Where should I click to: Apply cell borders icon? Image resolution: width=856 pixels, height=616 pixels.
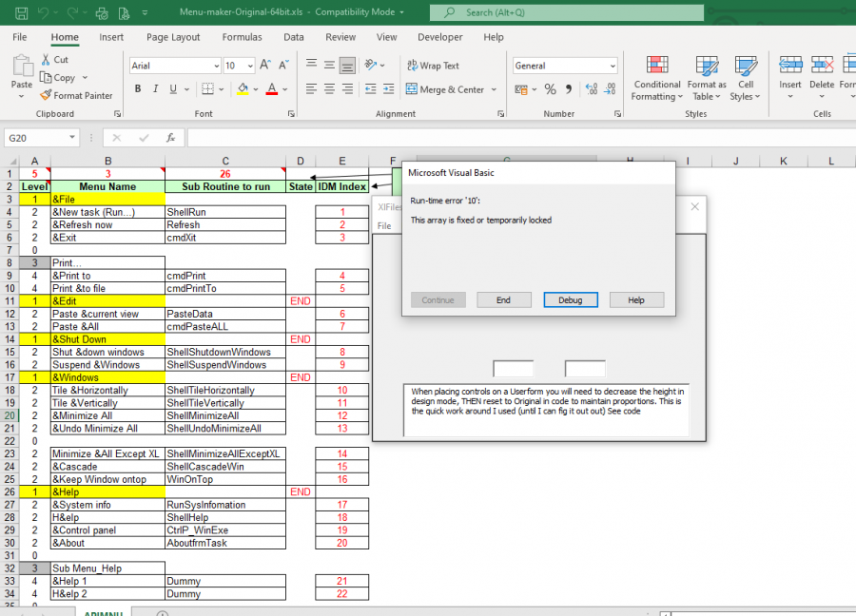pyautogui.click(x=207, y=89)
